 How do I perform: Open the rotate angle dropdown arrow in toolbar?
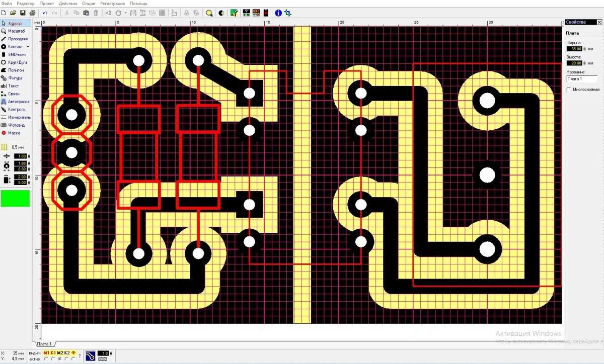pos(125,13)
